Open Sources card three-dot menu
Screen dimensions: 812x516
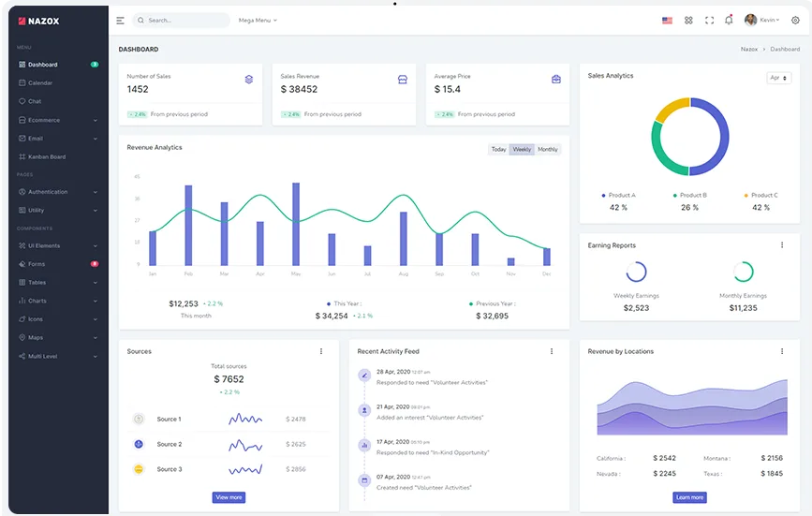pyautogui.click(x=321, y=351)
